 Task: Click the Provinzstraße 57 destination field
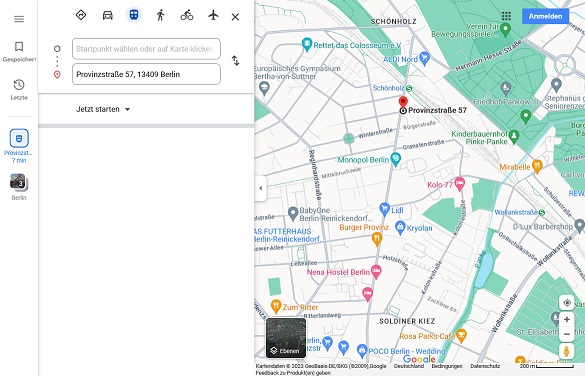pos(146,74)
